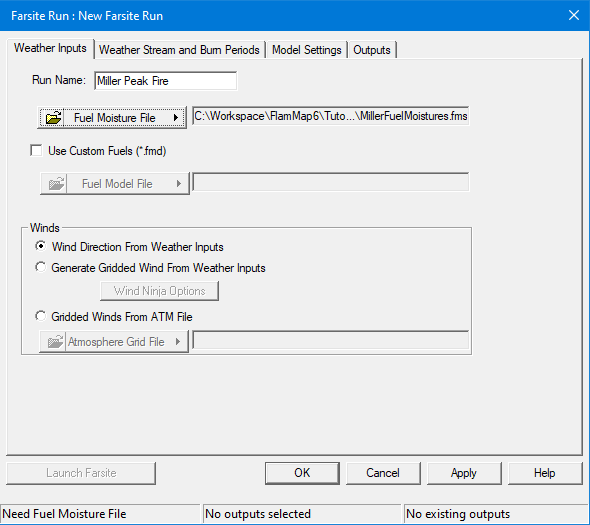Image resolution: width=590 pixels, height=525 pixels.
Task: Click the Fuel Model File path field
Action: (331, 182)
